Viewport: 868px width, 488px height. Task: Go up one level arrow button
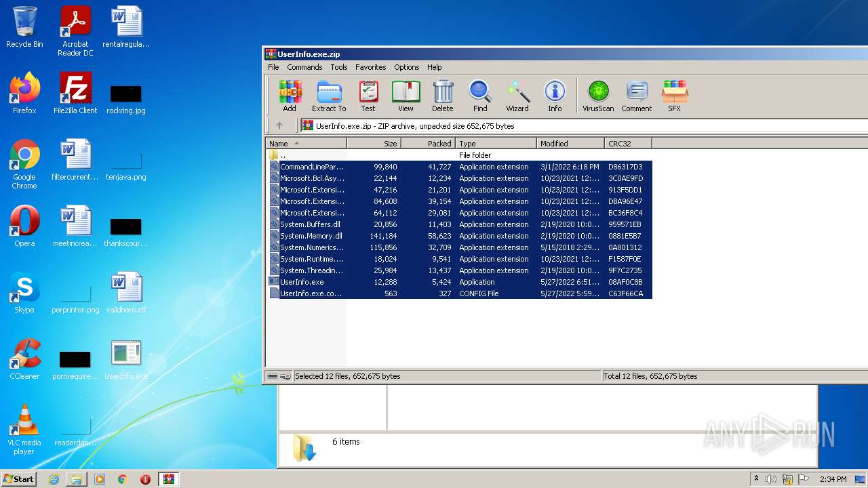coord(279,125)
